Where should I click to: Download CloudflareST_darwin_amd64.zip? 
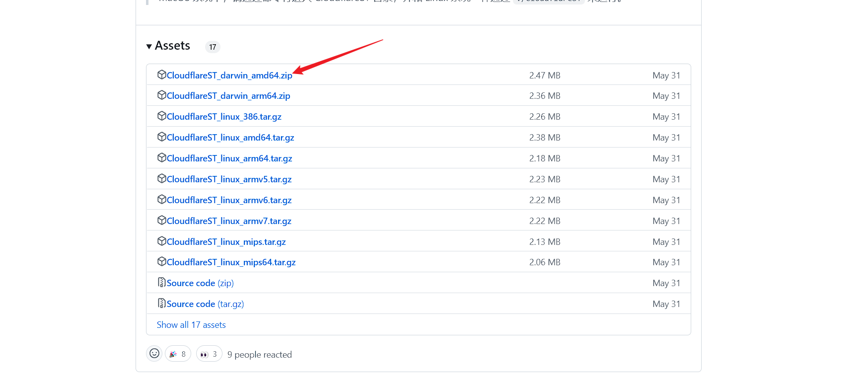(229, 76)
